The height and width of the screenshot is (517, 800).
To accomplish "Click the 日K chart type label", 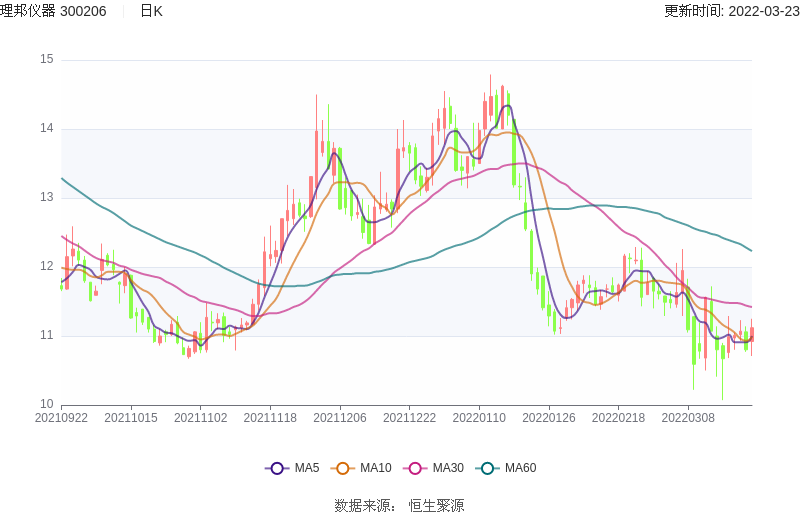I will (151, 11).
